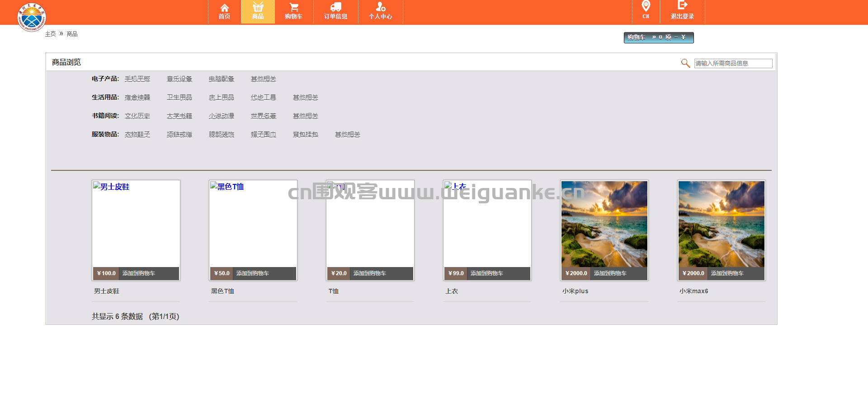Click the 商品浏览 panel heading
Image resolution: width=868 pixels, height=399 pixels.
click(x=66, y=62)
